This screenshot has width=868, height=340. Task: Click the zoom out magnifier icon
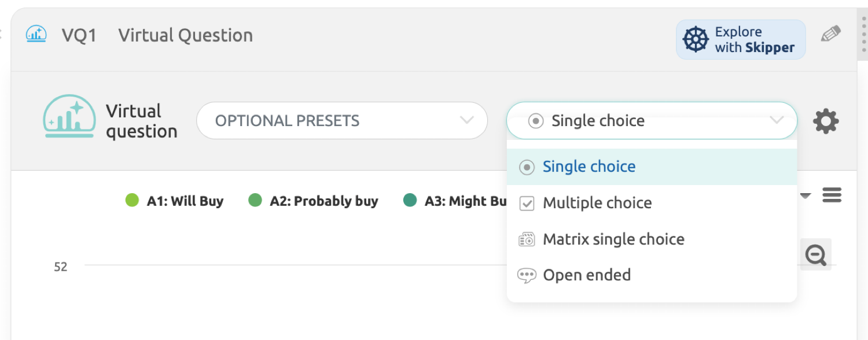coord(816,254)
